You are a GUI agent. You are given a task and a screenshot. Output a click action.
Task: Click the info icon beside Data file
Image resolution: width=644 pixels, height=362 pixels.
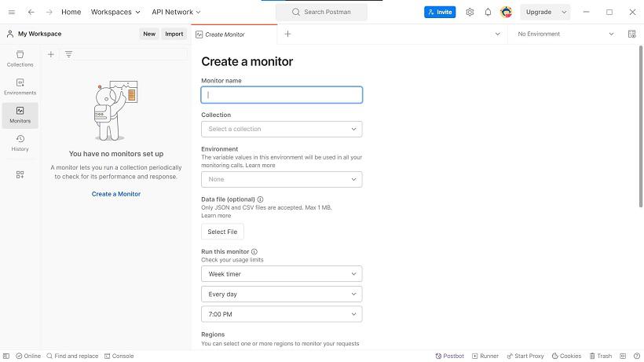click(x=260, y=199)
